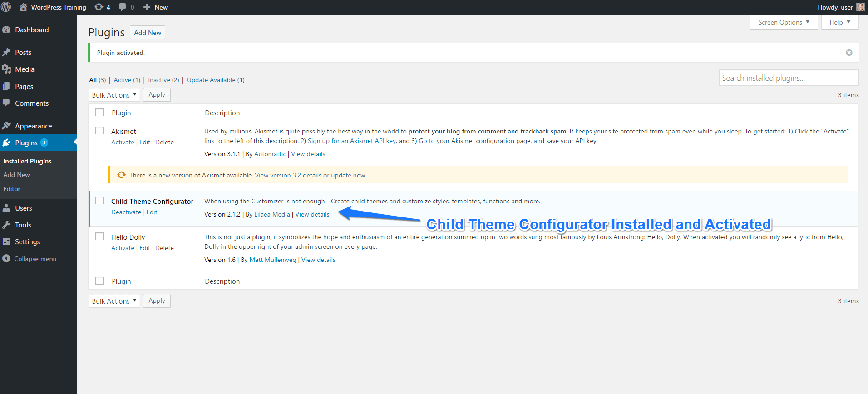
Task: Check the Akismet plugin checkbox
Action: [x=99, y=131]
